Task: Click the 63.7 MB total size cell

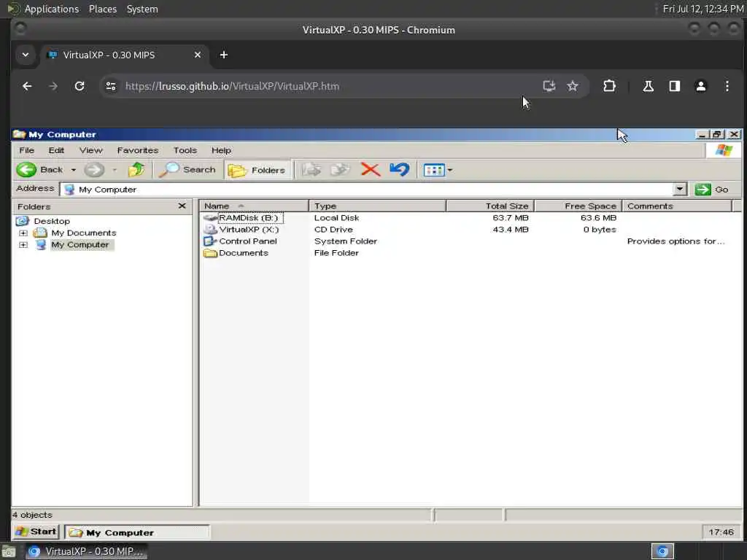Action: tap(510, 217)
